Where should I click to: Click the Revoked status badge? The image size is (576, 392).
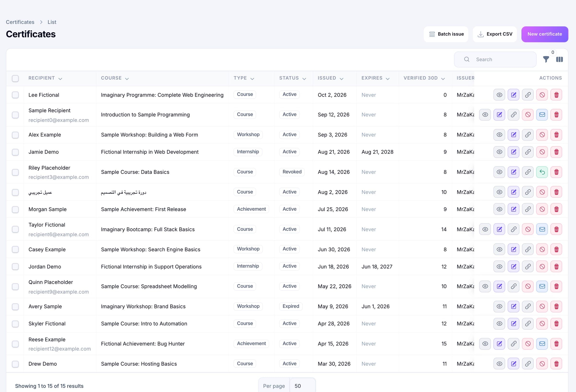click(292, 172)
